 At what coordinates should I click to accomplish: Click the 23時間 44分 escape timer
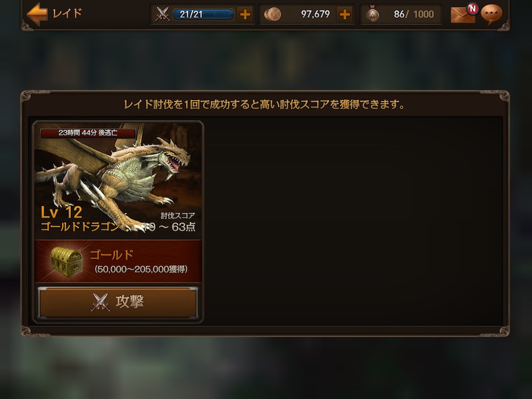click(x=88, y=132)
